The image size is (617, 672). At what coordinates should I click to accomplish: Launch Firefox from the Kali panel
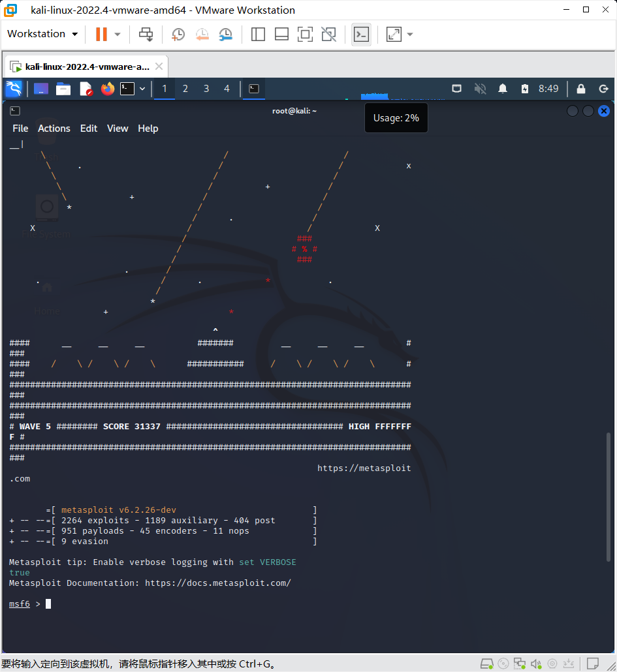click(108, 89)
